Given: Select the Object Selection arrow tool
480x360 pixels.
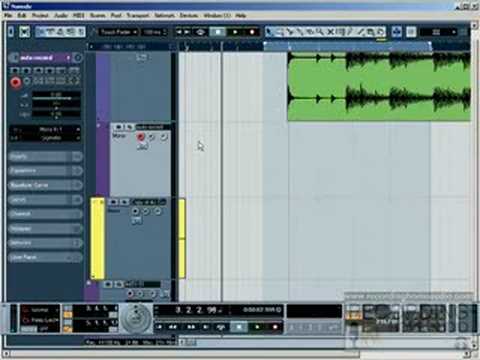Looking at the screenshot, I should click(269, 32).
